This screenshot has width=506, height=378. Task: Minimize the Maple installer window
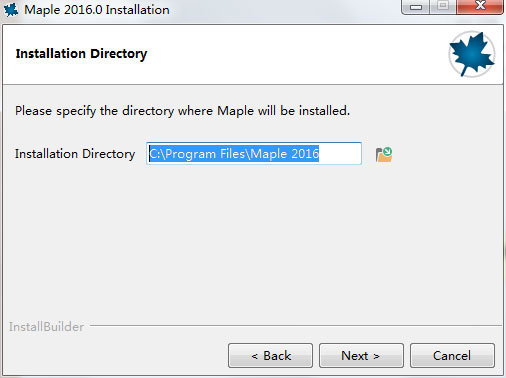[416, 7]
